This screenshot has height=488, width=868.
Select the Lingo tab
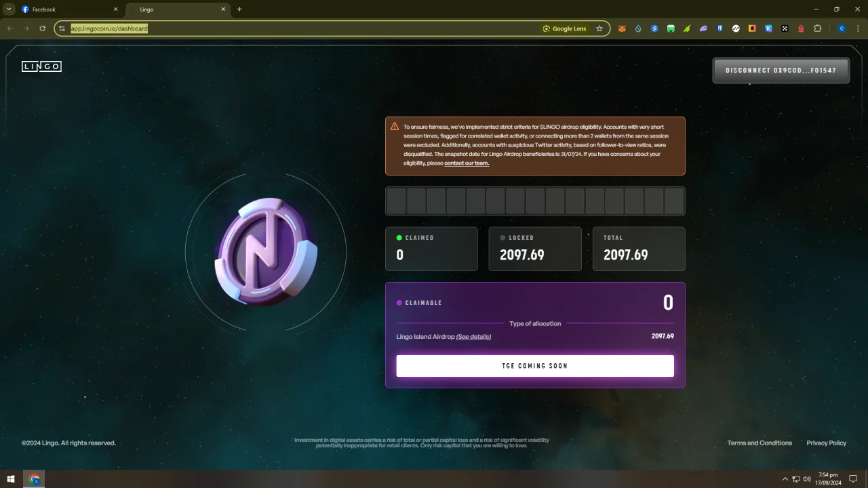[178, 9]
